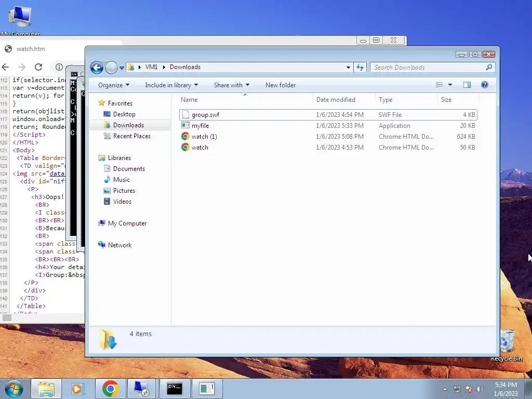Click the myfile application icon

[x=185, y=125]
